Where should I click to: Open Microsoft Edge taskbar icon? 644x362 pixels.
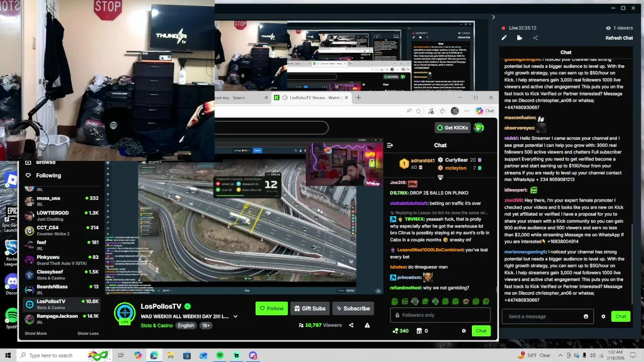pyautogui.click(x=154, y=355)
